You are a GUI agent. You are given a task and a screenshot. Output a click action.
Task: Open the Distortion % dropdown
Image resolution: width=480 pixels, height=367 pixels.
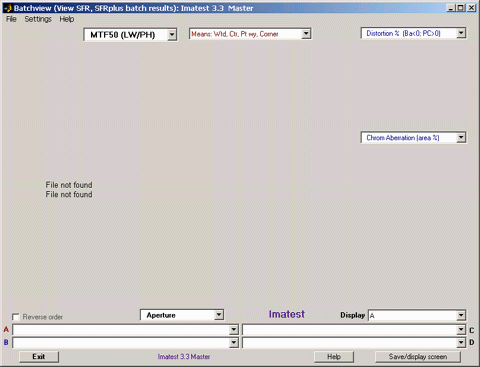point(413,33)
